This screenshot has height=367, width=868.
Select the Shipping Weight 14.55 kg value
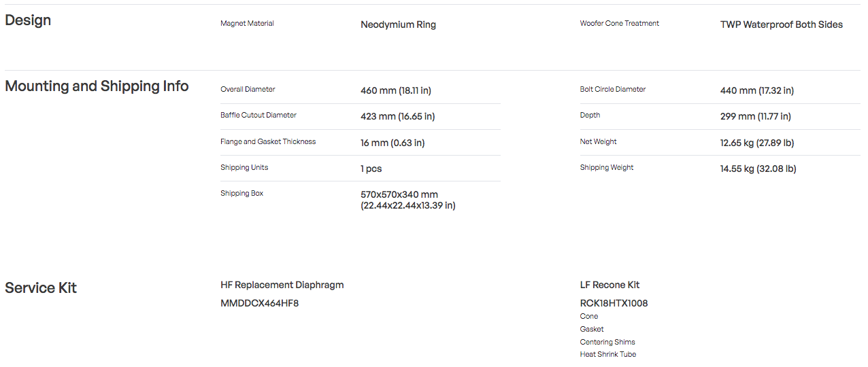(758, 169)
